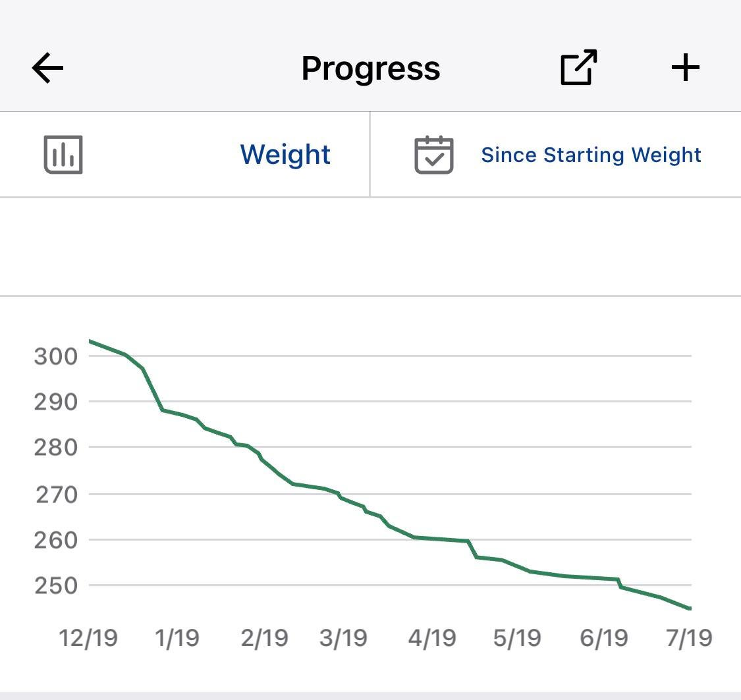Image resolution: width=741 pixels, height=700 pixels.
Task: Click the 300 weight axis label
Action: (56, 356)
